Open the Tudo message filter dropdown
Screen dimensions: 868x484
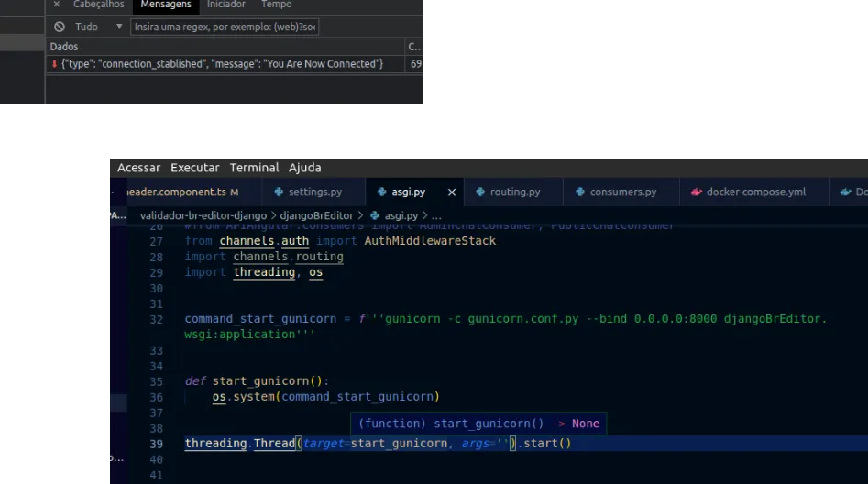[118, 27]
